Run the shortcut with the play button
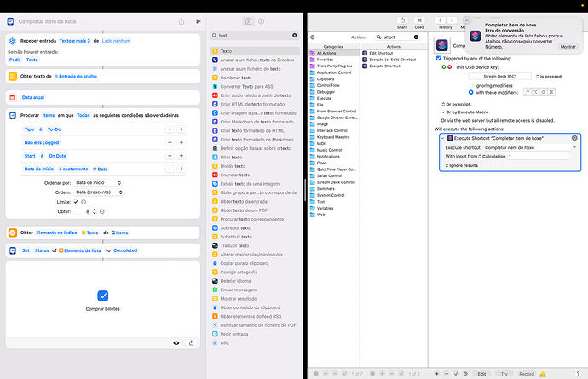 coord(199,21)
